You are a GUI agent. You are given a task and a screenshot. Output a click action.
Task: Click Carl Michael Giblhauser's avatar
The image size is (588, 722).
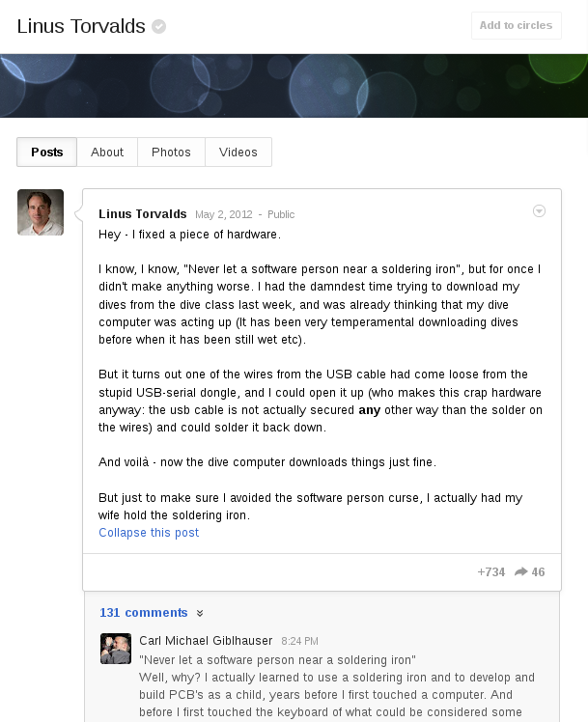(116, 649)
